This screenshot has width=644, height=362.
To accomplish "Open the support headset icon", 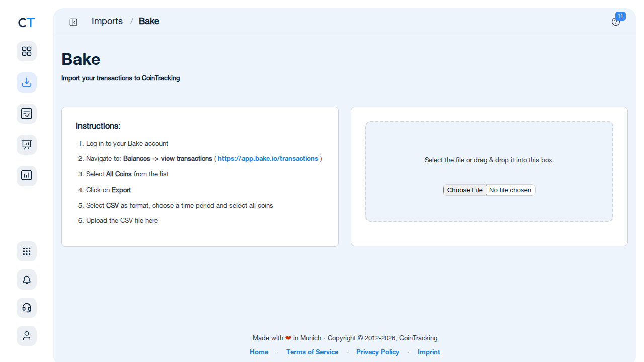I will pos(27,308).
